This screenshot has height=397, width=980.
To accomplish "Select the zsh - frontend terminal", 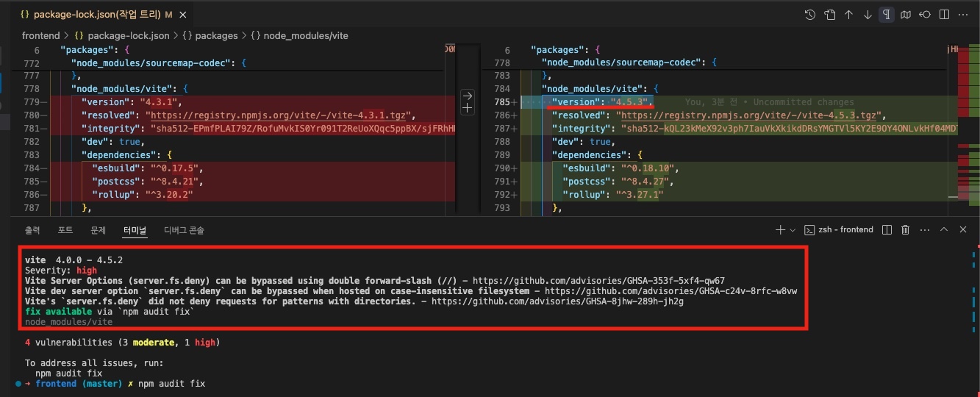I will click(839, 230).
